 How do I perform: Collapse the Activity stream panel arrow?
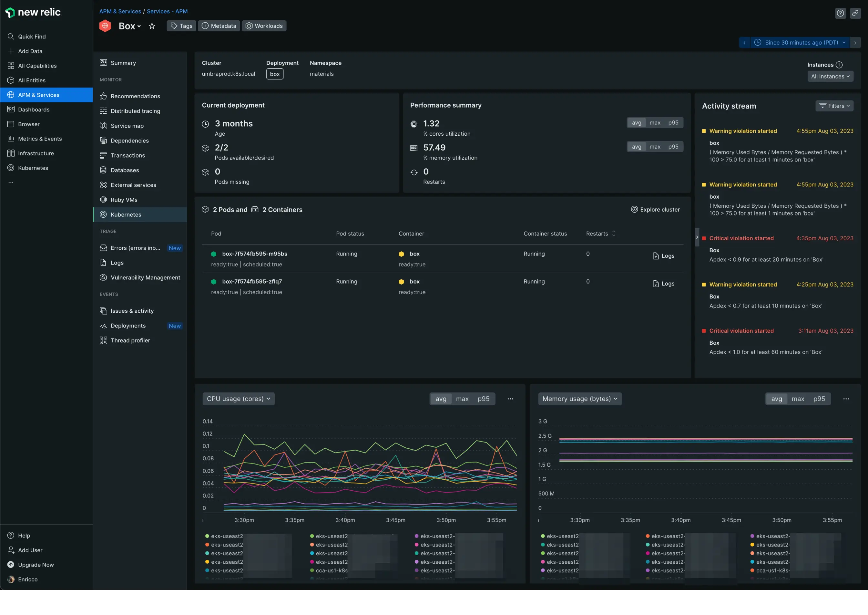pyautogui.click(x=697, y=237)
